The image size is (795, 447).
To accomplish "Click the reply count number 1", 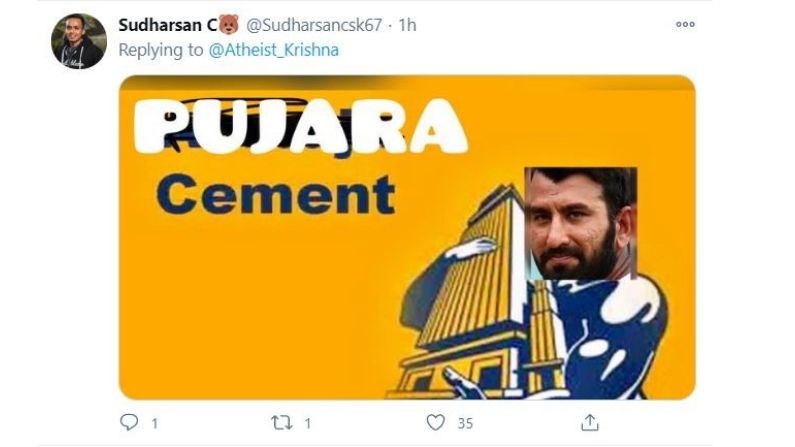I will (155, 423).
